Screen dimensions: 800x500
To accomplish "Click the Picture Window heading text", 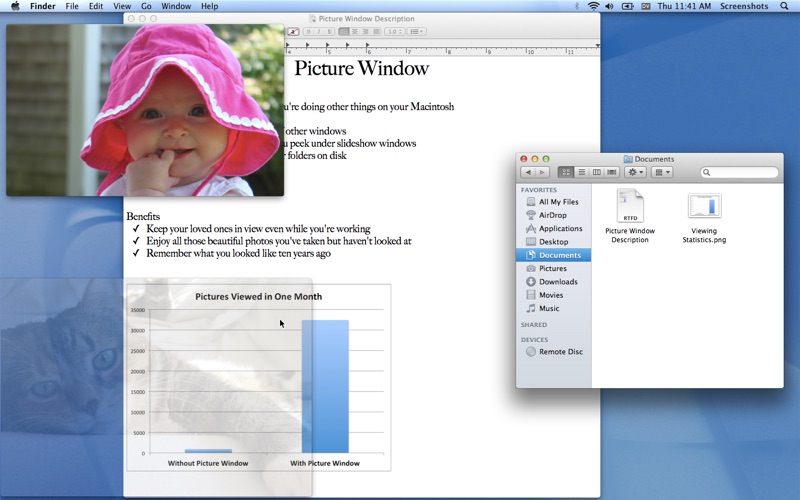I will 361,68.
